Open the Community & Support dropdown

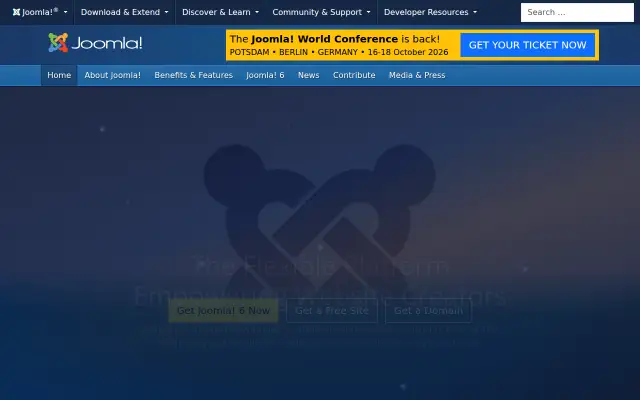tap(321, 12)
